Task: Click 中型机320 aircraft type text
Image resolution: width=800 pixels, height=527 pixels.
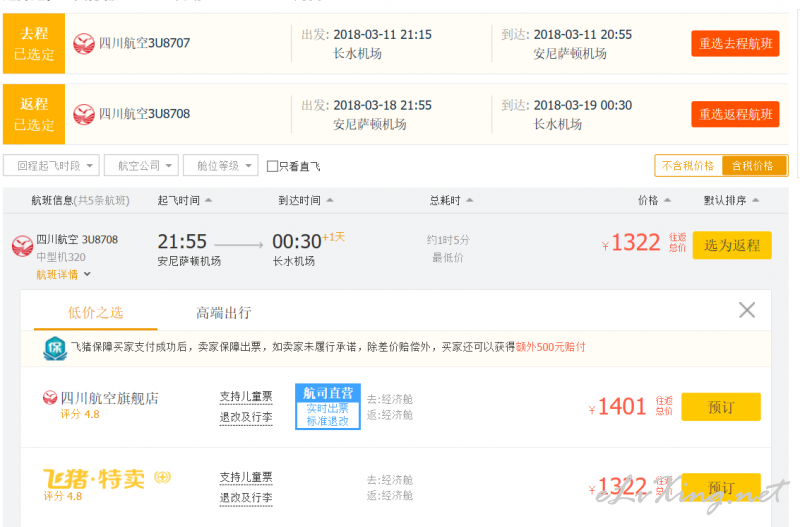Action: pyautogui.click(x=61, y=257)
